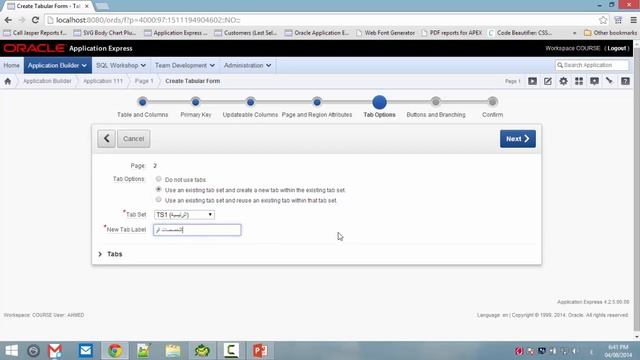Screen dimensions: 640x360
Task: Click the Next button
Action: [x=518, y=139]
